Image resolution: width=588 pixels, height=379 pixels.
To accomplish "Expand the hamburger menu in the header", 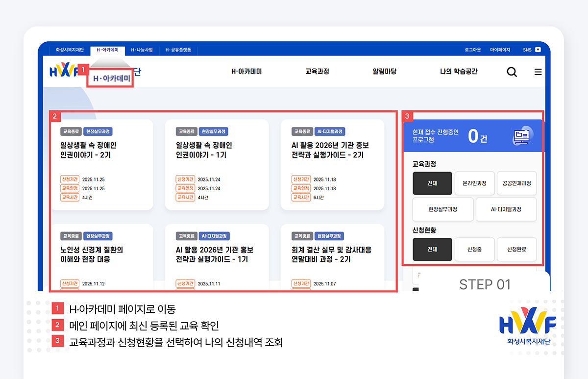I will tap(538, 72).
